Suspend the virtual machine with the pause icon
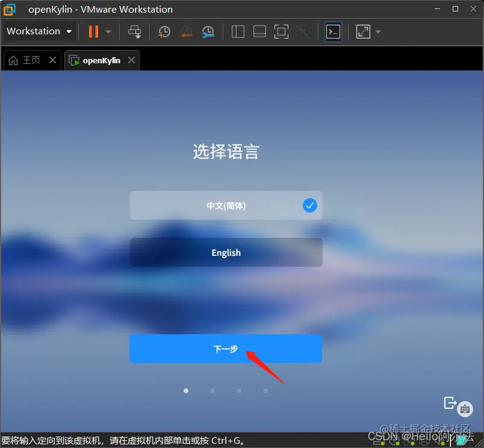 pos(95,31)
